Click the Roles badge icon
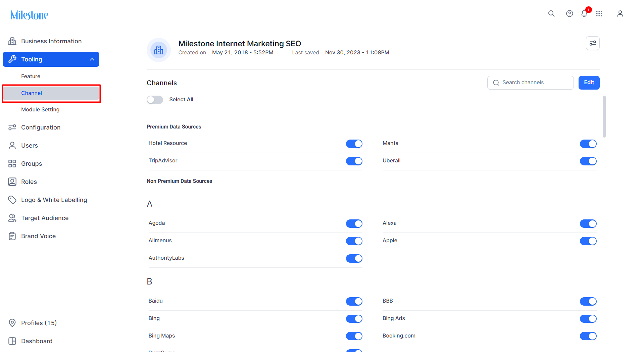 pyautogui.click(x=12, y=182)
